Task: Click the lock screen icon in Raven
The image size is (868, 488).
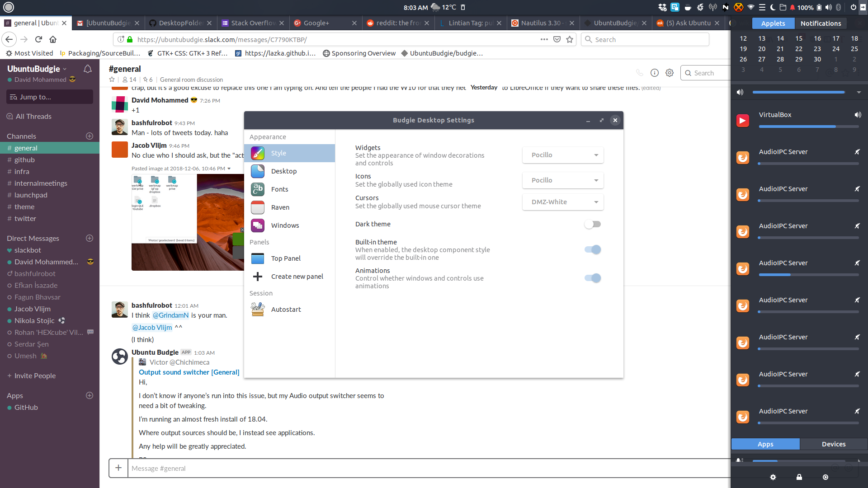Action: coord(799,477)
